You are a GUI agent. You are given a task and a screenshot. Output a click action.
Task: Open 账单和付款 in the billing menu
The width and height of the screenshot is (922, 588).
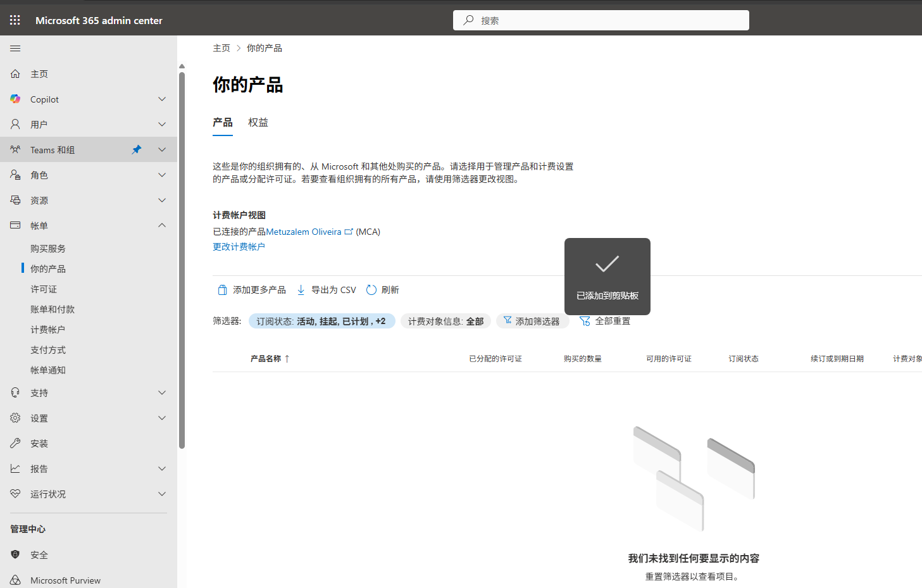[53, 310]
